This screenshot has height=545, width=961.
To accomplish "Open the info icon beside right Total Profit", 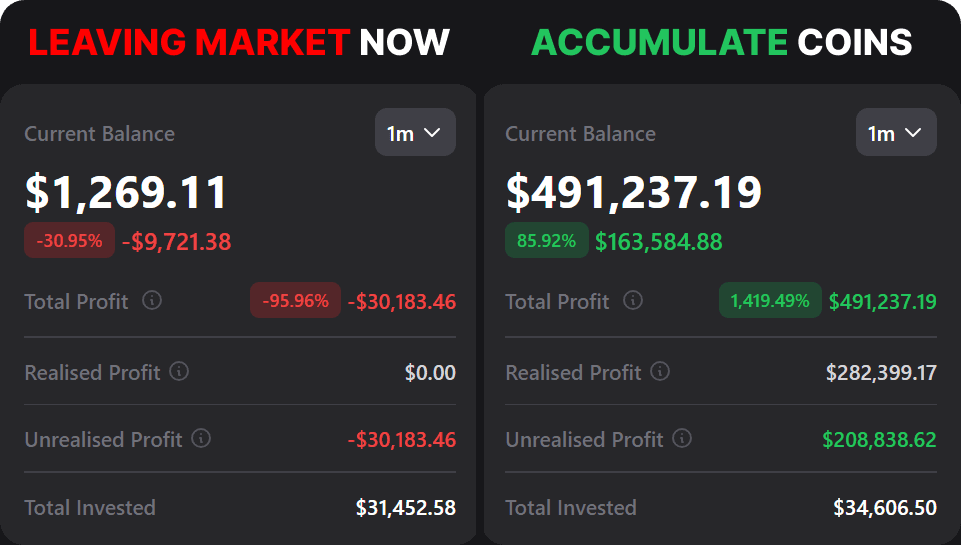I will coord(633,300).
